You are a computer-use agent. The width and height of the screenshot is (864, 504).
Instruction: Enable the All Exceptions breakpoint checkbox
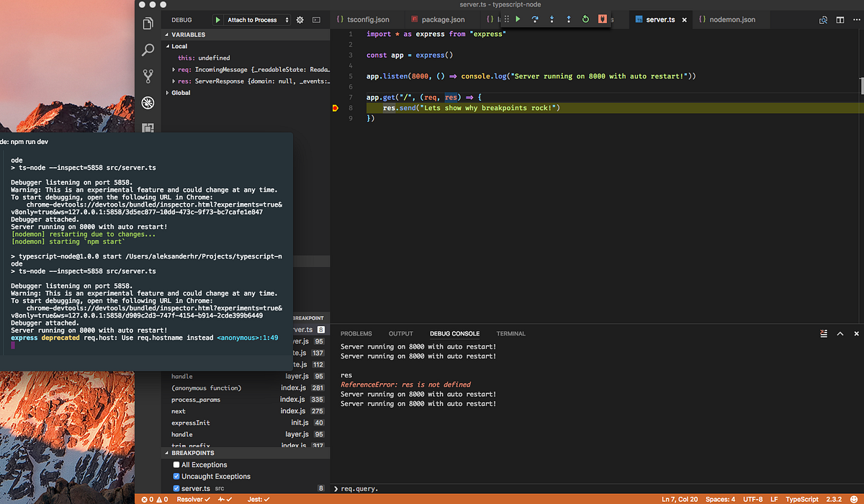click(x=176, y=464)
